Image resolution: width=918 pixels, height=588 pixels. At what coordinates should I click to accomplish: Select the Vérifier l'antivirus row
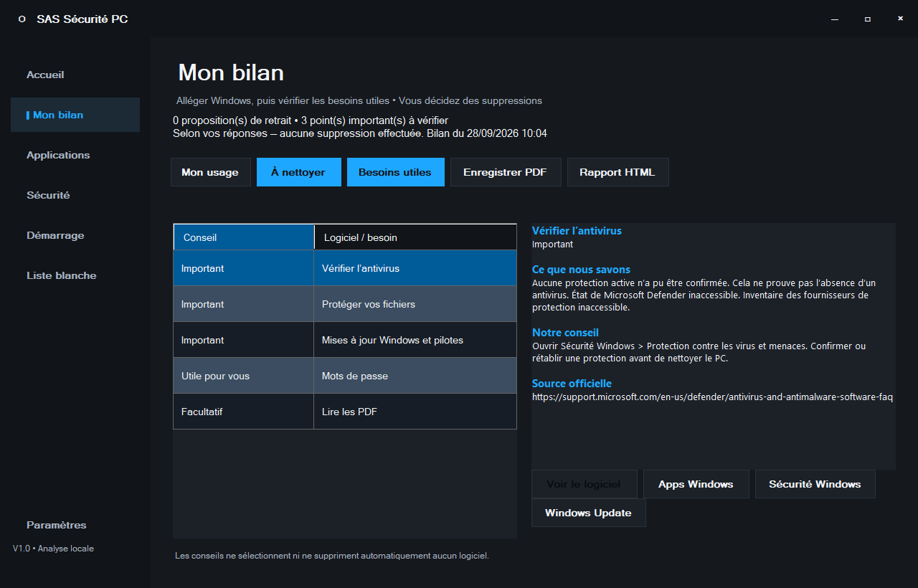[x=345, y=268]
